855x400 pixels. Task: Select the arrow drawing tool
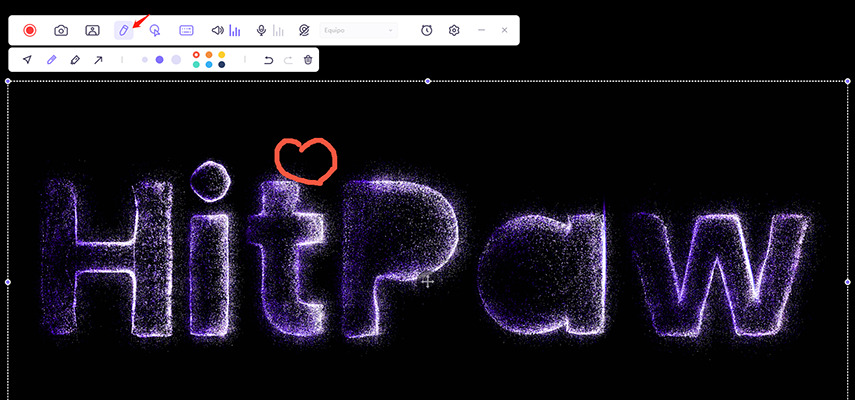[98, 60]
